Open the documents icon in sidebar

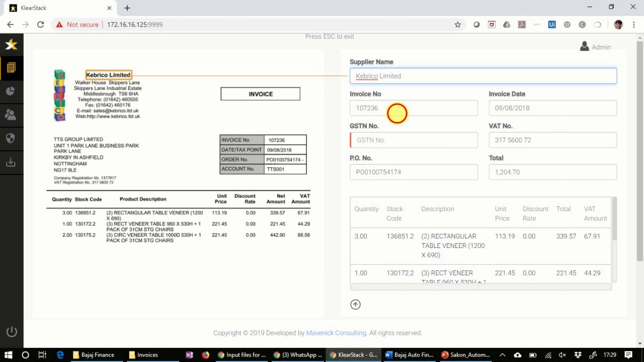coord(11,68)
